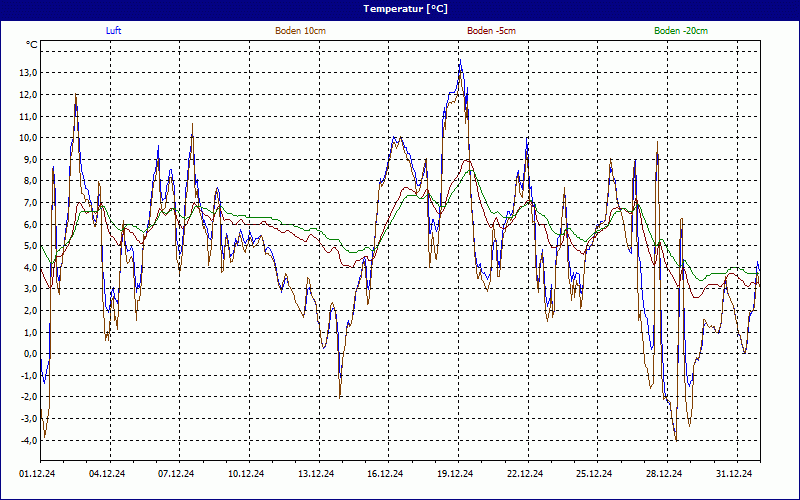Screen dimensions: 800x500
Task: Click the 3,0 y-axis value
Action: (x=30, y=289)
